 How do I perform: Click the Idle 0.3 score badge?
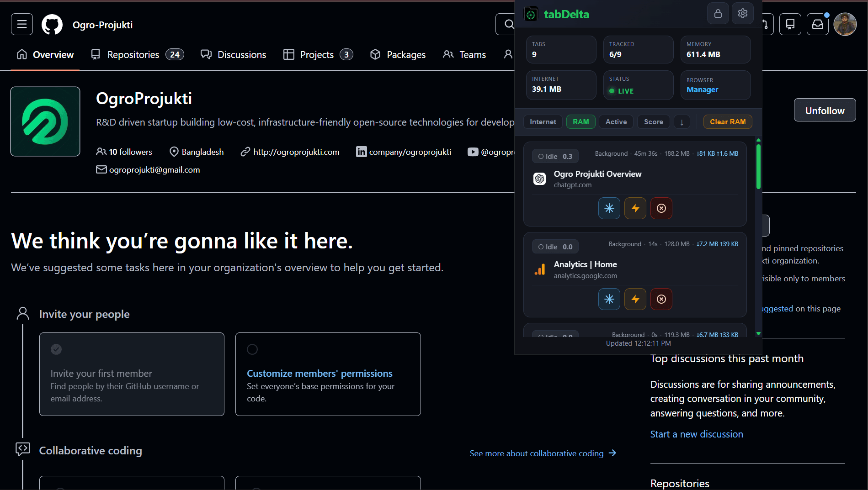(555, 156)
